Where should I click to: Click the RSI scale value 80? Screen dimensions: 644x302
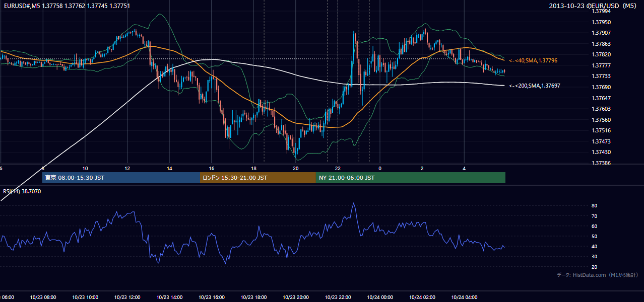pos(594,206)
